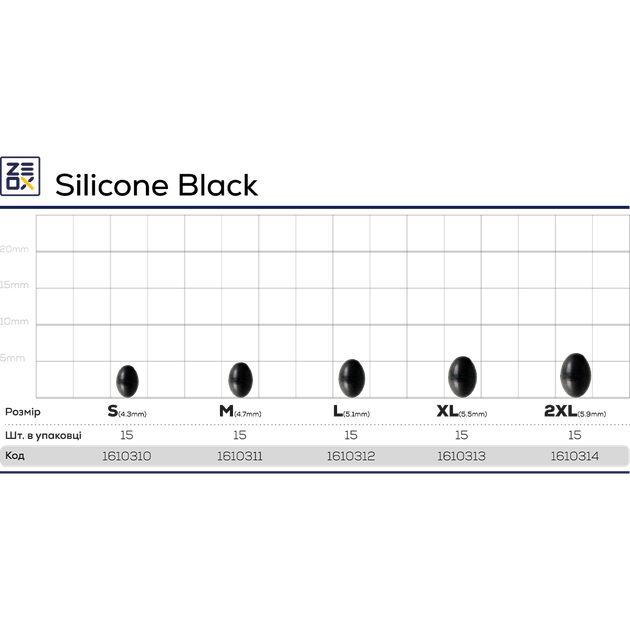This screenshot has width=630, height=630.
Task: Click the L (5.1mm) size label
Action: (x=352, y=411)
